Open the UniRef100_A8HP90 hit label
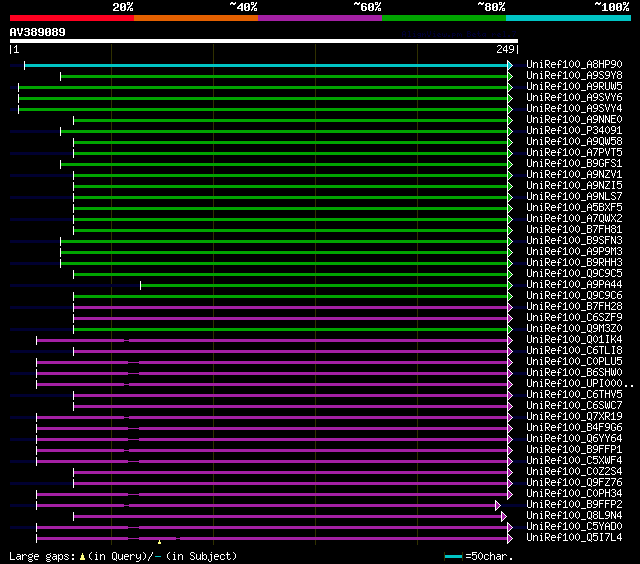 coord(574,64)
